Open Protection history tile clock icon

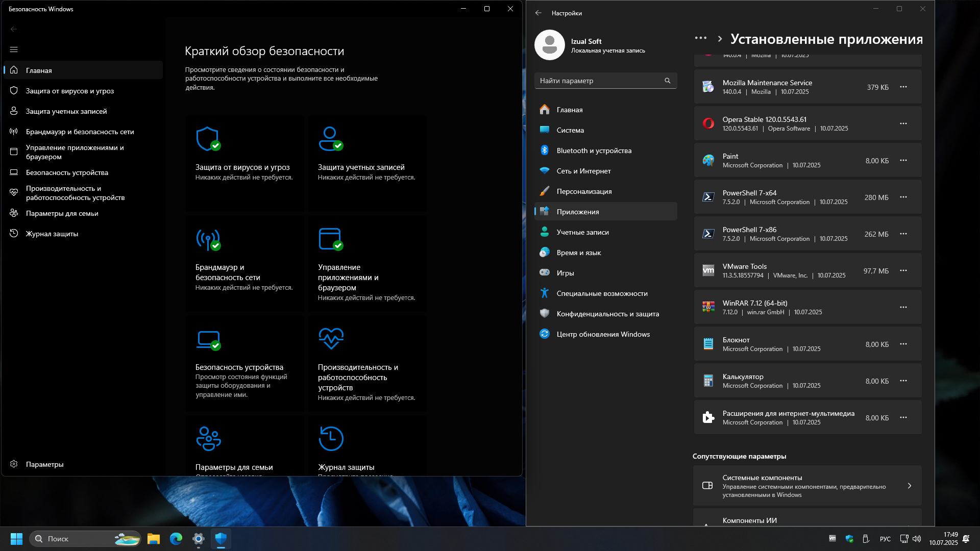pos(331,438)
